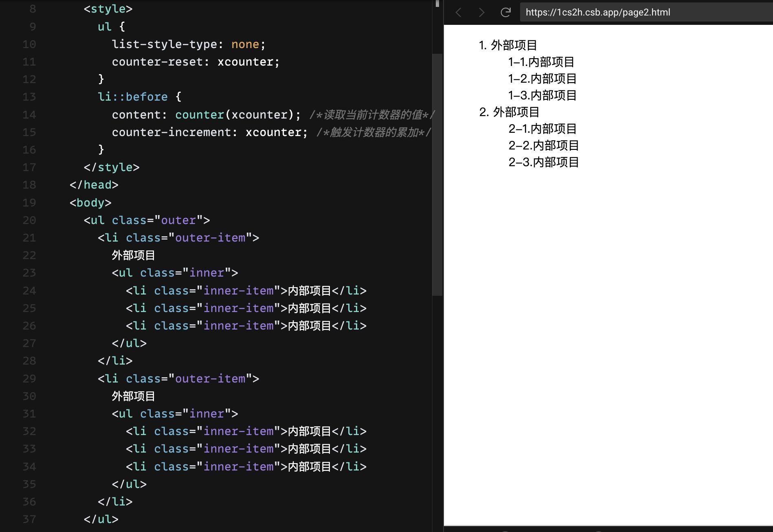This screenshot has width=773, height=532.
Task: Place cursor on 'none' value in line 10
Action: [x=245, y=44]
